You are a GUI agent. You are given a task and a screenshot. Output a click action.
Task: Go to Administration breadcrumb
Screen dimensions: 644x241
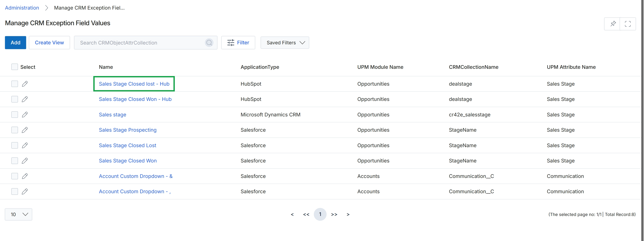pyautogui.click(x=22, y=8)
